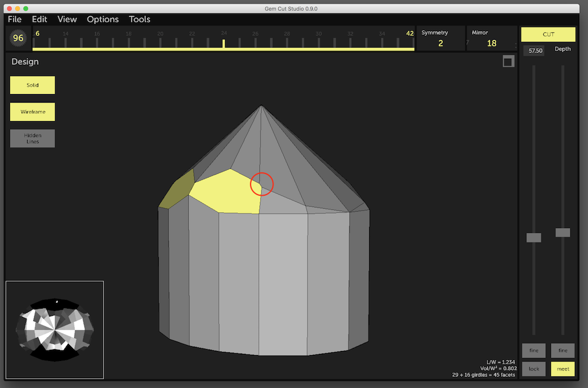The width and height of the screenshot is (588, 388).
Task: Click the Depth slider handle
Action: tap(563, 233)
